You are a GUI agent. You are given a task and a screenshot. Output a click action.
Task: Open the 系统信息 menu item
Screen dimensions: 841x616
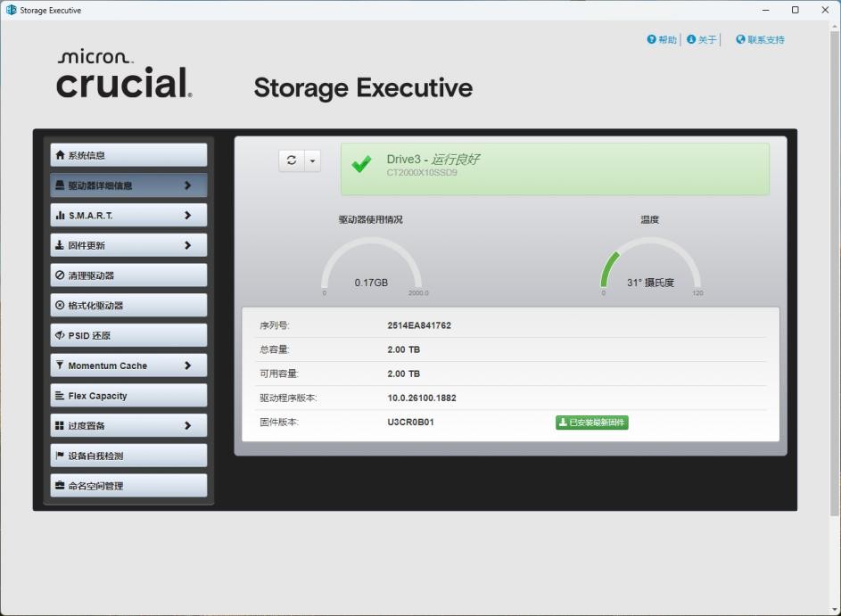coord(128,155)
